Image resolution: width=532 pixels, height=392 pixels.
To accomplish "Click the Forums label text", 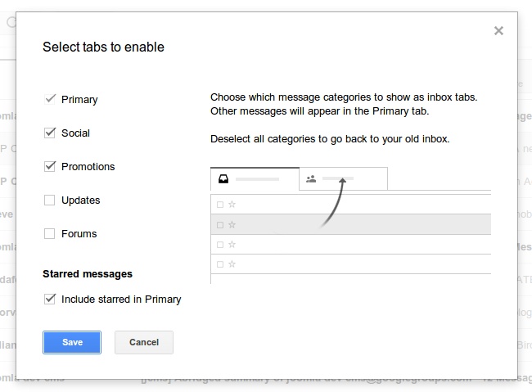I will pos(79,233).
